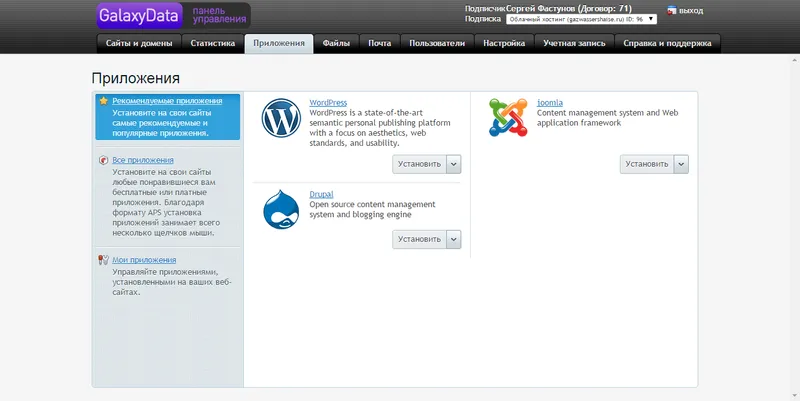Click the Joomla logo icon
This screenshot has height=401, width=800.
[x=508, y=118]
